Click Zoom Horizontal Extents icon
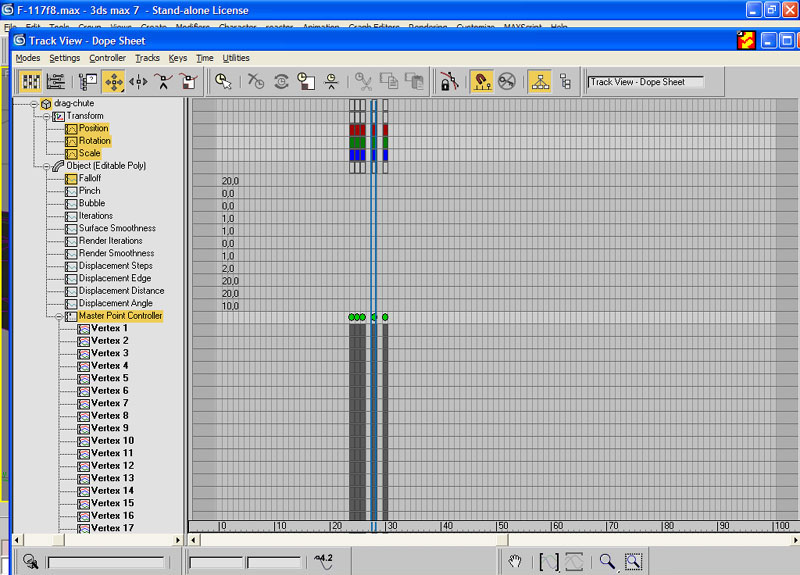 point(548,562)
